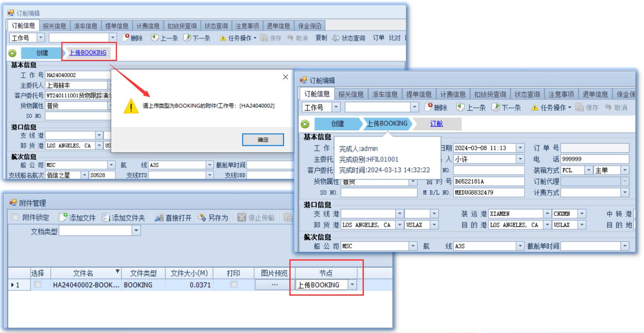The image size is (644, 333).
Task: Click 工作号 field containing HA24040002
Action: click(78, 75)
